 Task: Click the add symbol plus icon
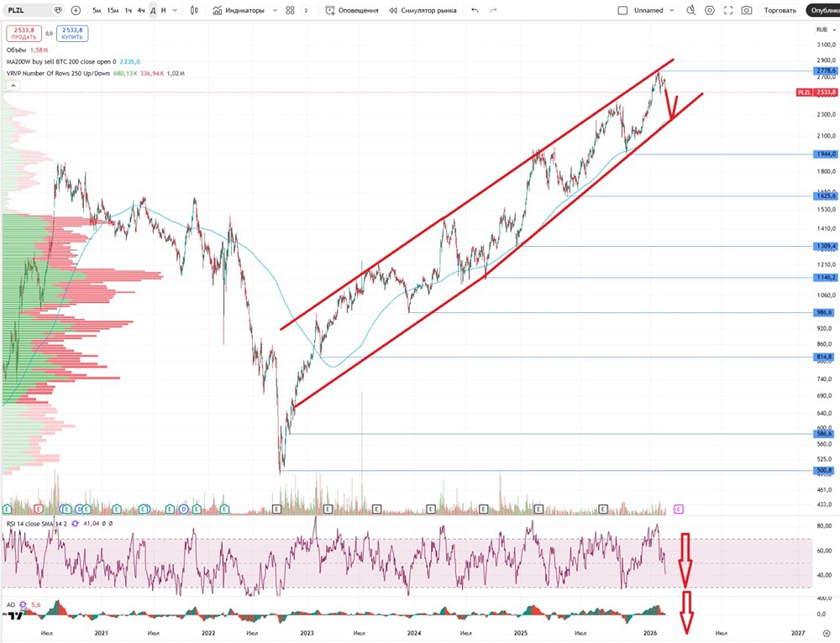pos(76,10)
